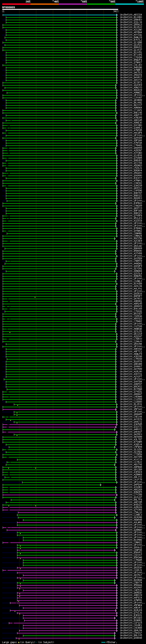Select hit label UniRef100_Q4C513
This screenshot has height=644, width=146.
131,72
